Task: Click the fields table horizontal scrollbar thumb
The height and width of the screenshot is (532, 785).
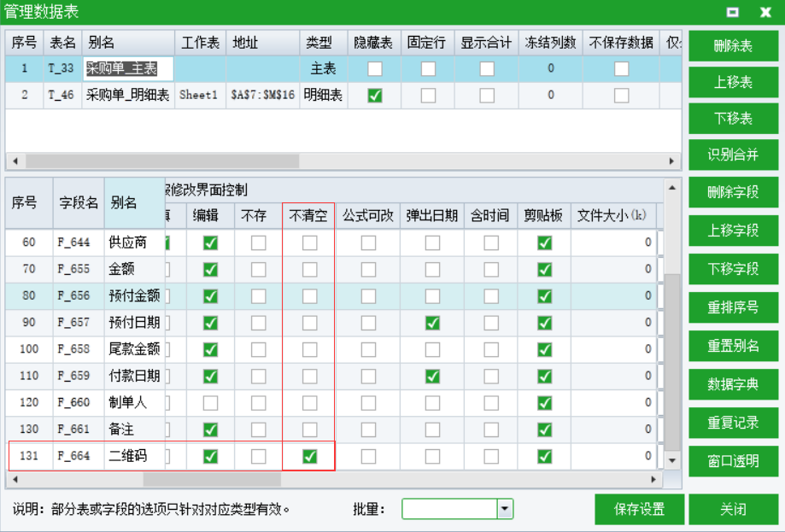Action: (212, 479)
